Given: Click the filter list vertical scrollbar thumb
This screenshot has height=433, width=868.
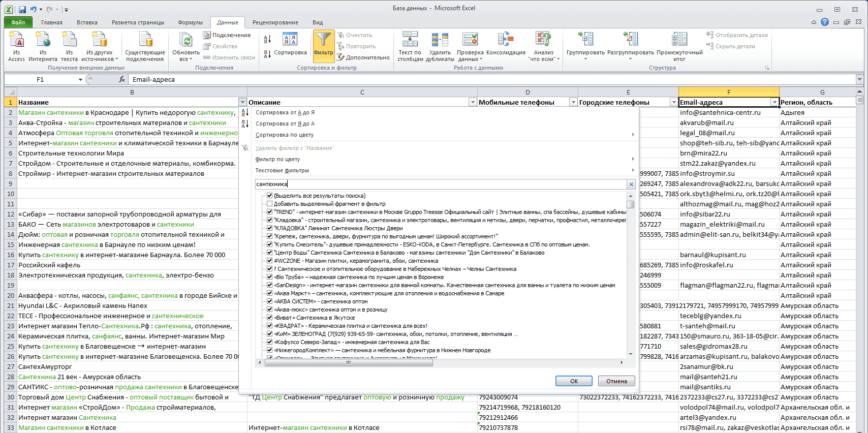Looking at the screenshot, I should [x=631, y=204].
